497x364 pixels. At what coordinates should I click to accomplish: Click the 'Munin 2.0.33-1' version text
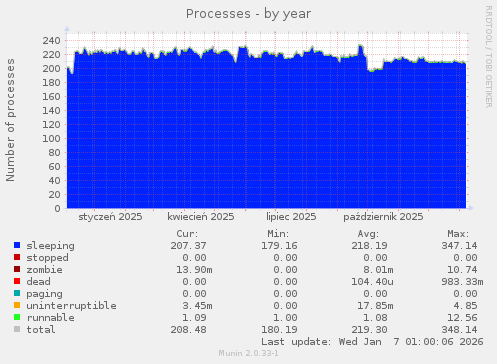[248, 353]
